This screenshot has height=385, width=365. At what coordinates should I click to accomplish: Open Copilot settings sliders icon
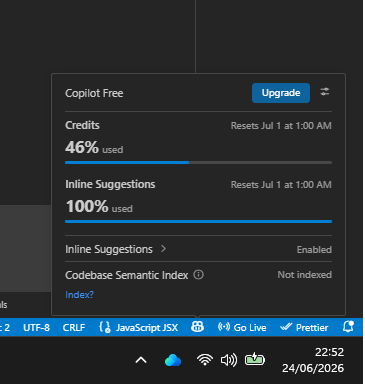tap(325, 92)
